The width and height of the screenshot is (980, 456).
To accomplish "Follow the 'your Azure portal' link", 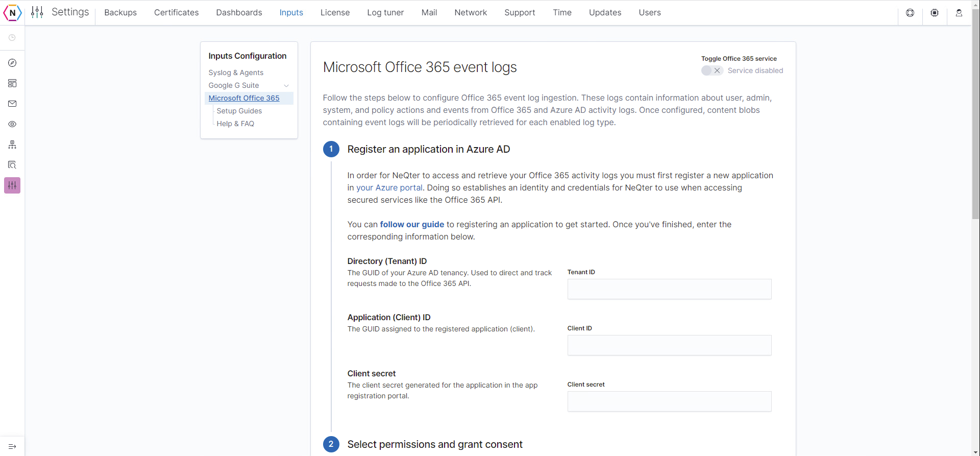I will (389, 187).
